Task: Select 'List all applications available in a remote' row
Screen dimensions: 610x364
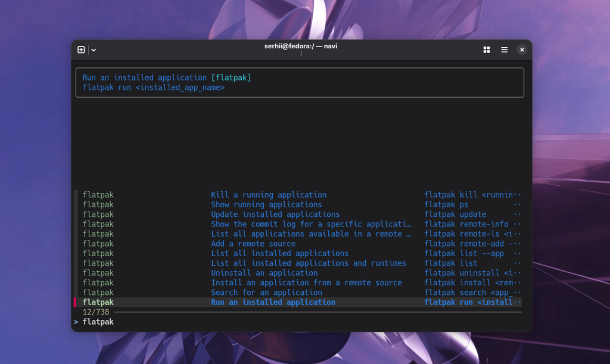Action: click(x=298, y=234)
